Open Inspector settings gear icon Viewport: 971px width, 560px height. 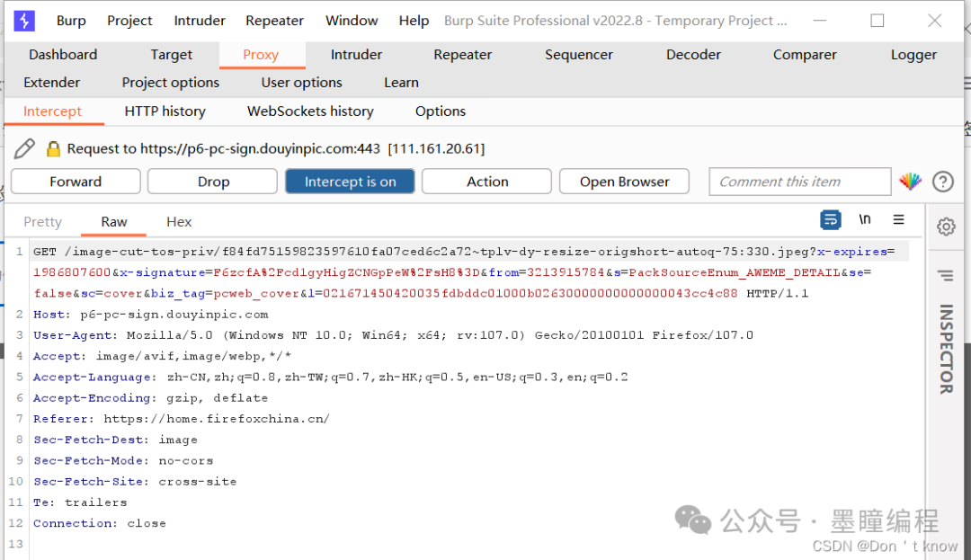946,227
